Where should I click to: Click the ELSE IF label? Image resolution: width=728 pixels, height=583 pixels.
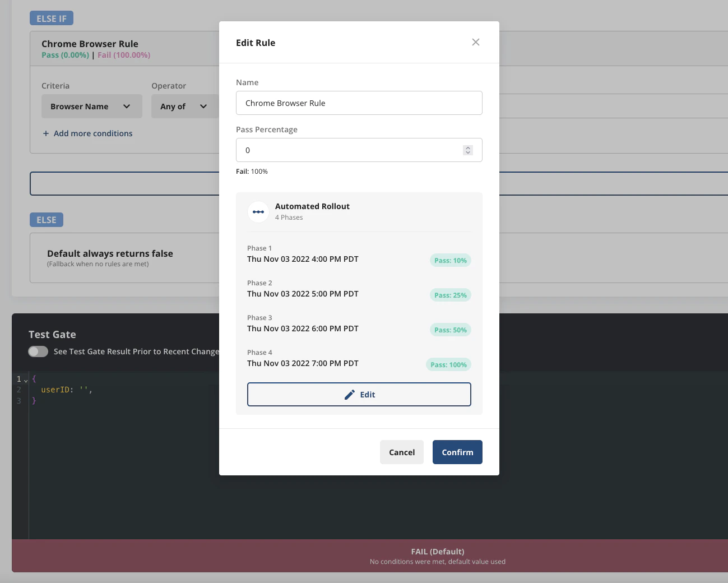(52, 18)
